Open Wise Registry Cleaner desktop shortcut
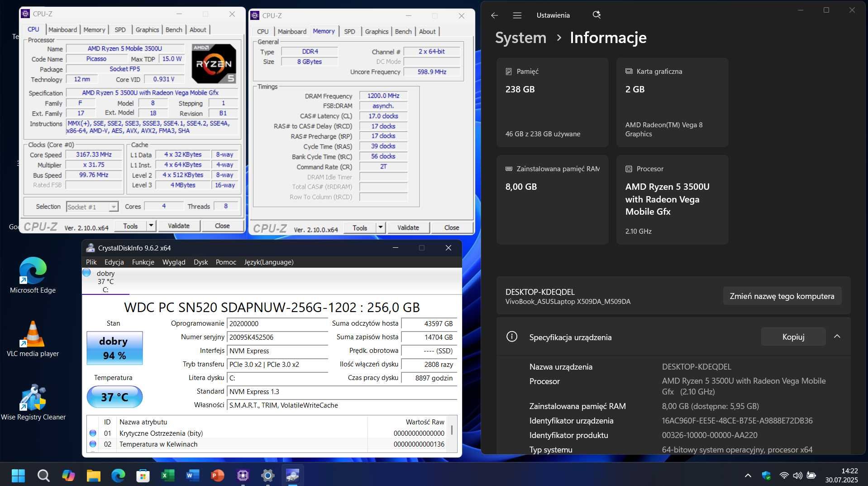The image size is (868, 486). tap(33, 402)
